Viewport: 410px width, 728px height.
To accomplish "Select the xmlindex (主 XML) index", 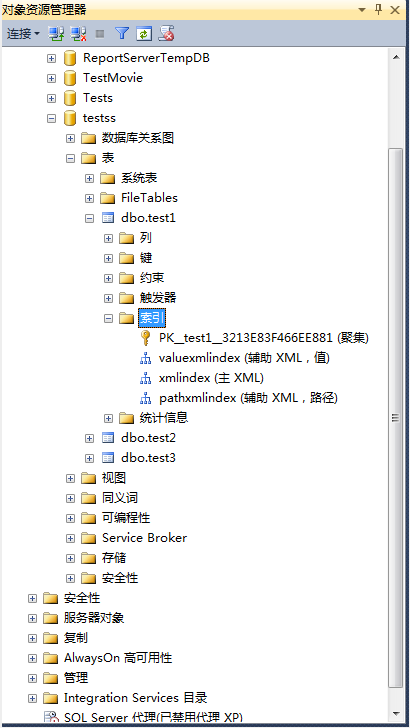I will (211, 378).
